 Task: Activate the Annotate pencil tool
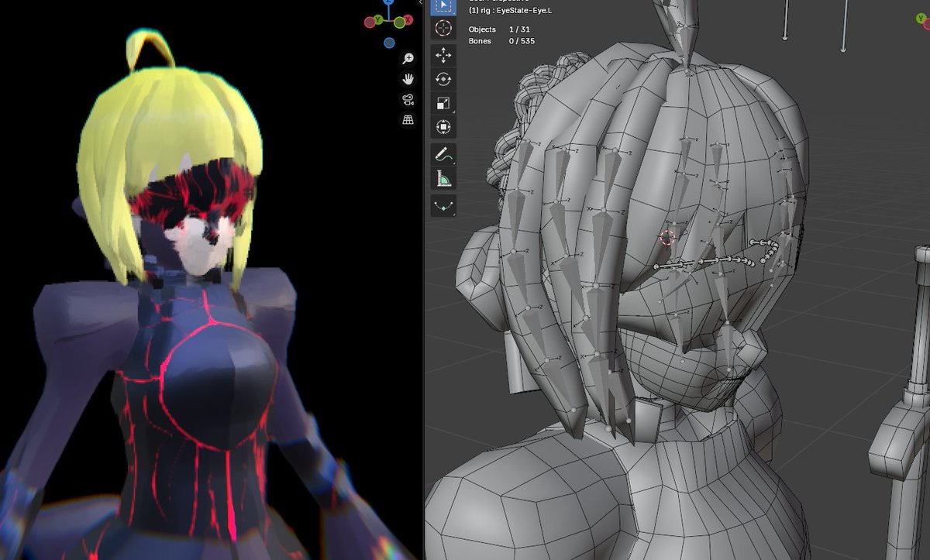(443, 154)
